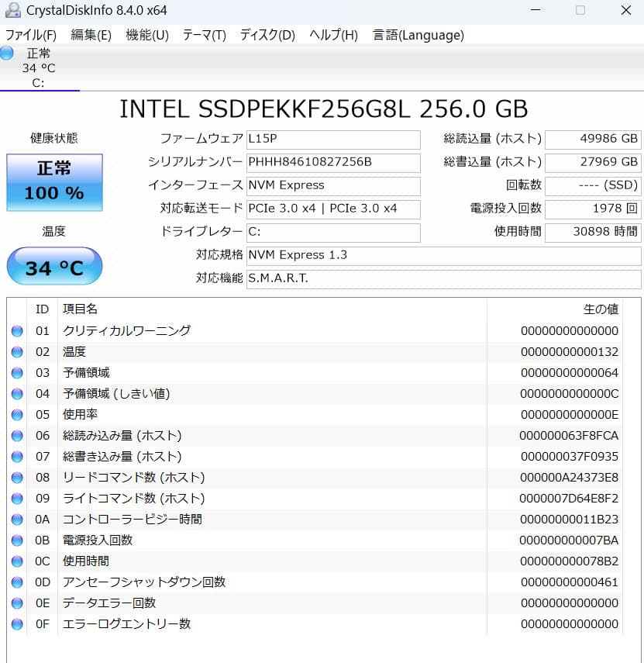Open the ディスク(D) menu
This screenshot has height=663, width=644.
(265, 35)
